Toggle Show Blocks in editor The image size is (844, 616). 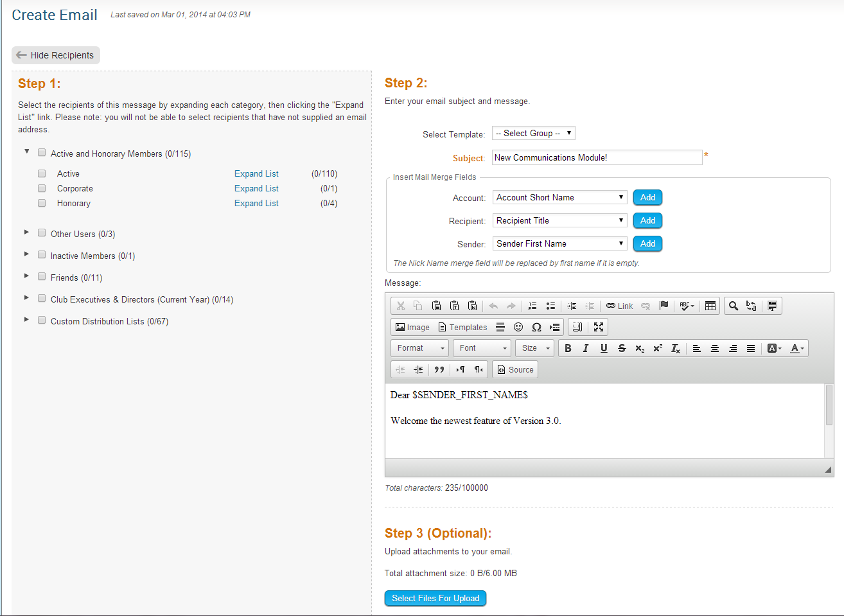(577, 327)
